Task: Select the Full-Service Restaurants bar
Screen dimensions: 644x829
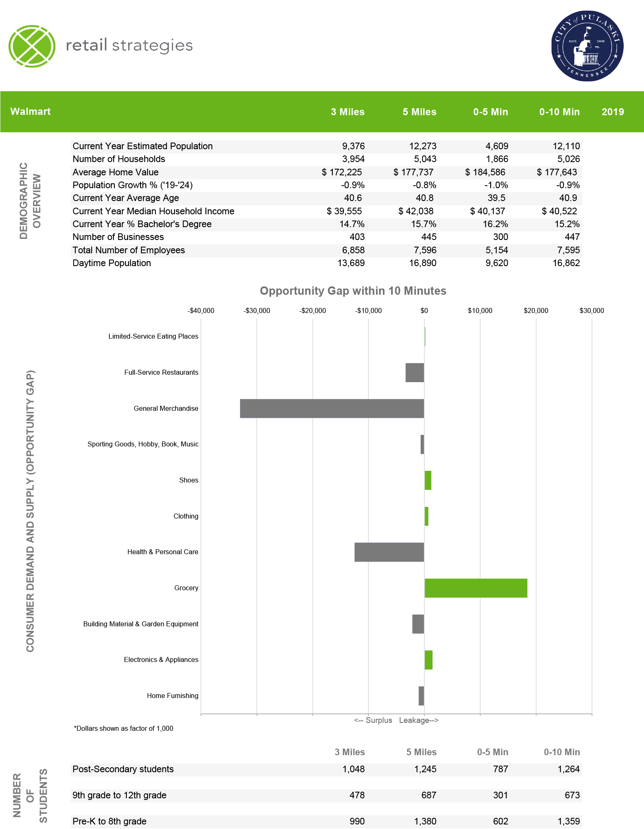Action: click(x=414, y=373)
